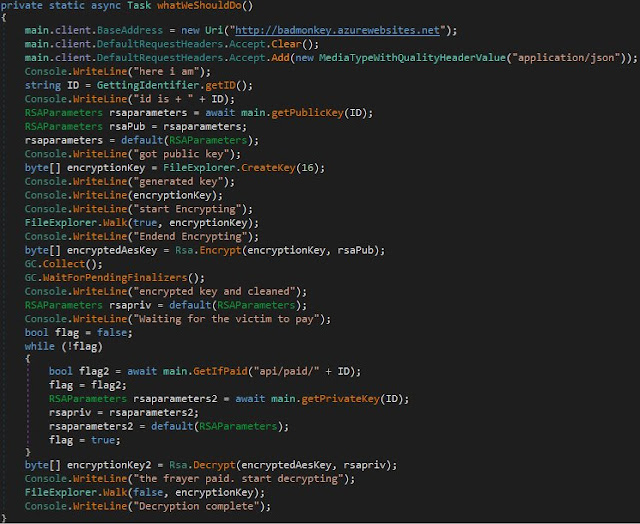Click MediaTypeWithQualityHeaderValue class name
Viewport: 640px width, 524px height.
pos(412,58)
